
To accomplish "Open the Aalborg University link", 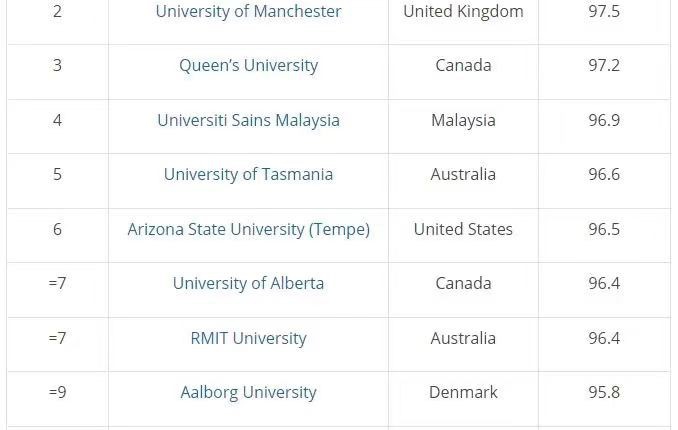I will [x=248, y=393].
